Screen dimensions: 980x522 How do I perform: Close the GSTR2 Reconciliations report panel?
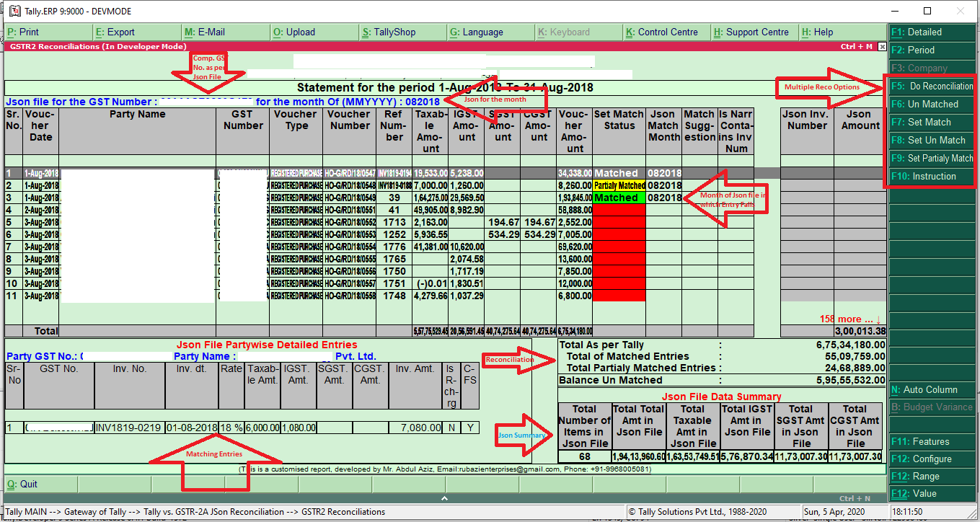882,46
